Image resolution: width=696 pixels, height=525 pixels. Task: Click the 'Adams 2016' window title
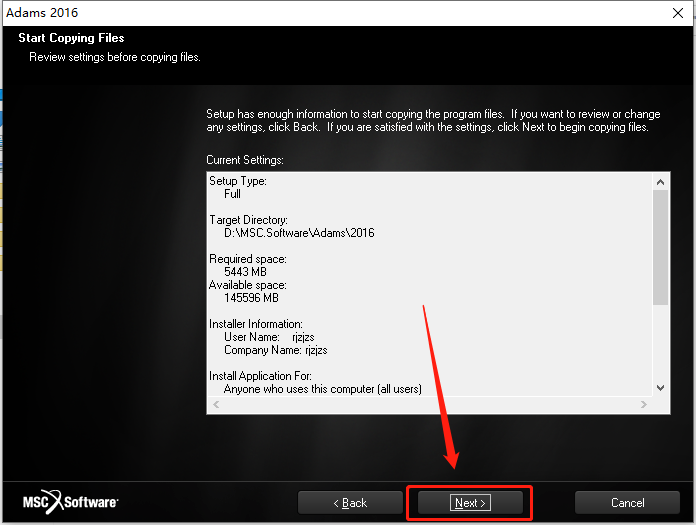tap(42, 12)
